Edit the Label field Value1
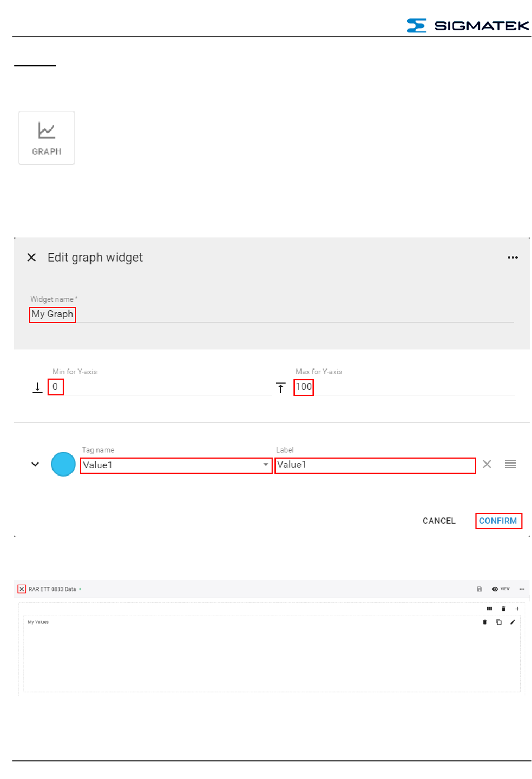532x779 pixels. (375, 465)
